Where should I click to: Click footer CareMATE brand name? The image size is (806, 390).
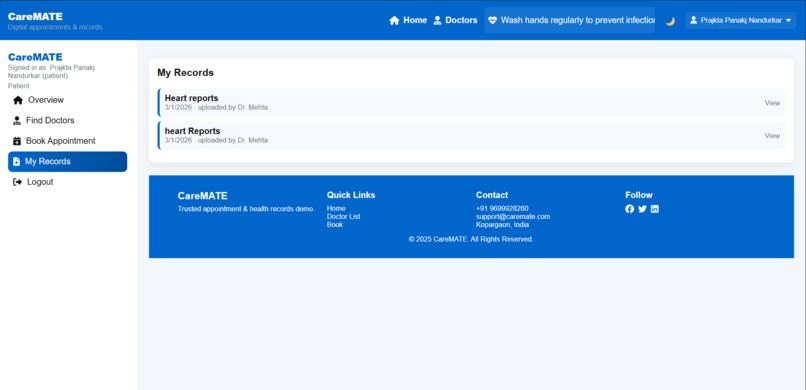203,196
